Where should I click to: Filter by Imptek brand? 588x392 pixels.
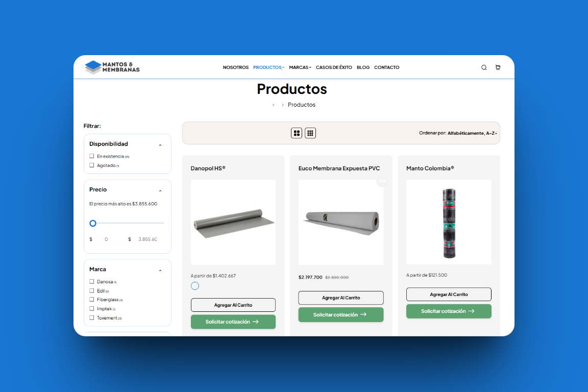click(91, 309)
